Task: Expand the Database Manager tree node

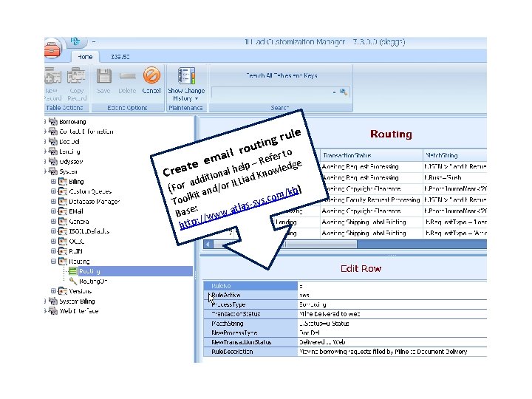Action: click(53, 202)
